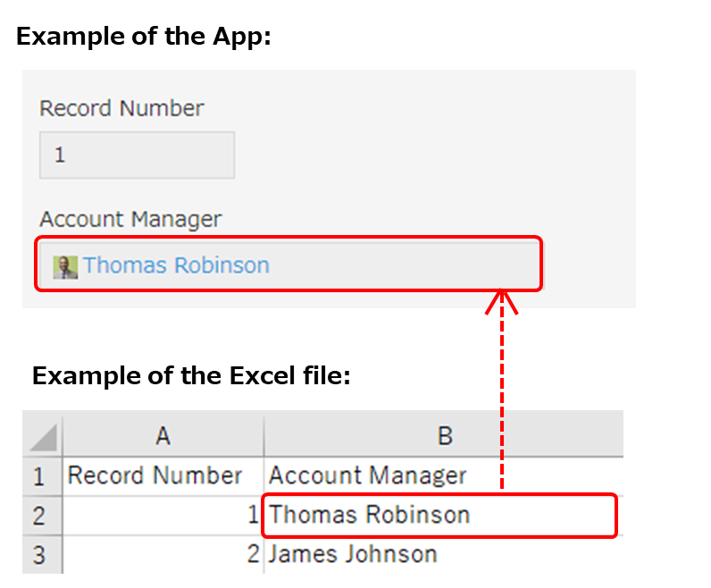The height and width of the screenshot is (588, 711).
Task: Click the Record Number field showing 1
Action: click(137, 155)
